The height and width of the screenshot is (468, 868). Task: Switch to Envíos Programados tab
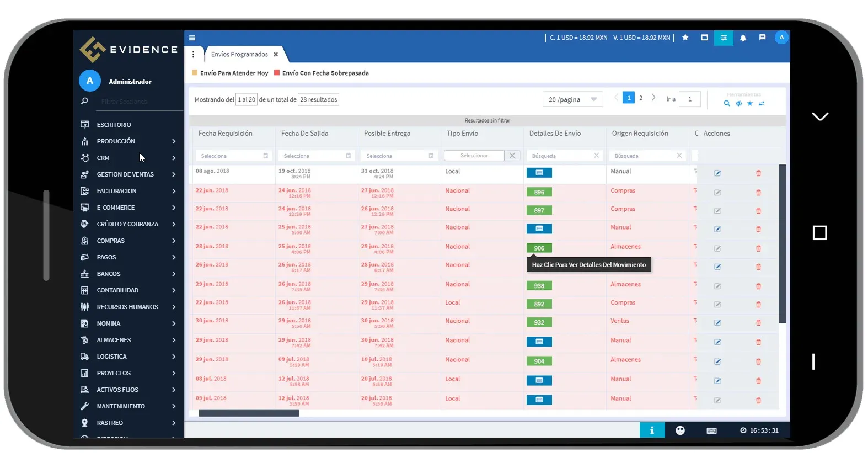click(x=239, y=54)
